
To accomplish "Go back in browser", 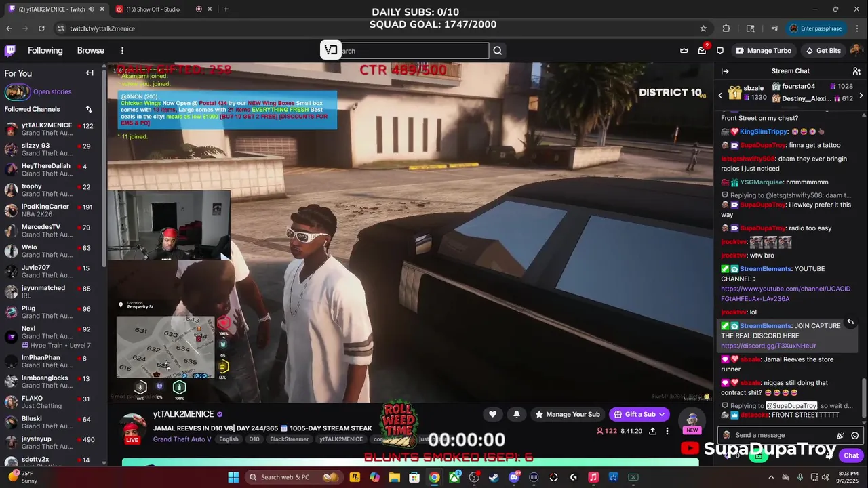I will click(x=9, y=28).
